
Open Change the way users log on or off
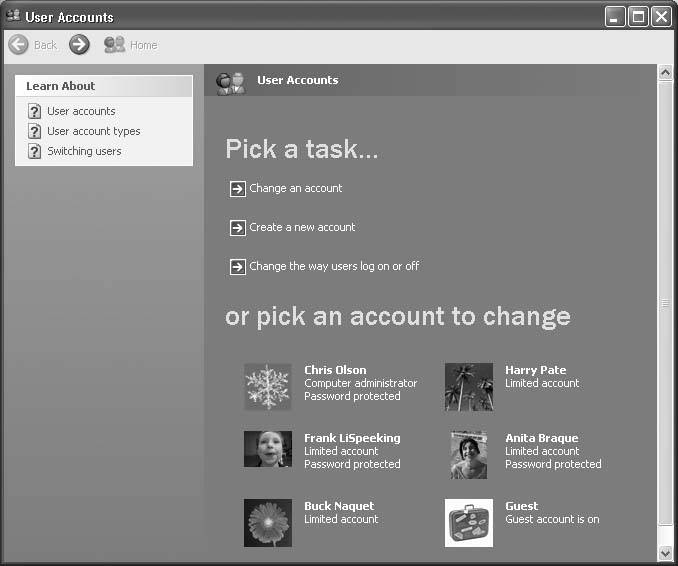click(333, 267)
